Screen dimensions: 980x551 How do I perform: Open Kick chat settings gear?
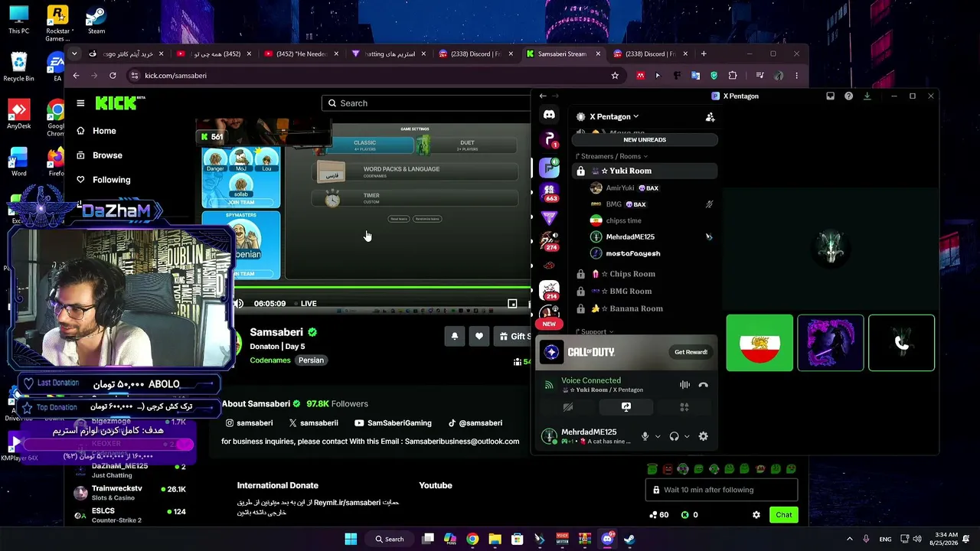756,515
